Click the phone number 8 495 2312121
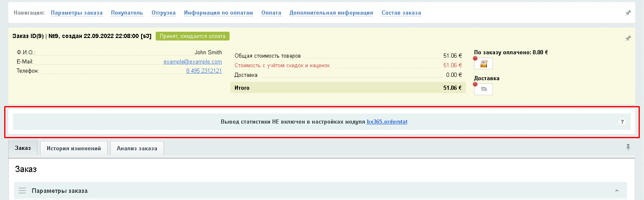Viewport: 644px width, 200px height. (204, 71)
